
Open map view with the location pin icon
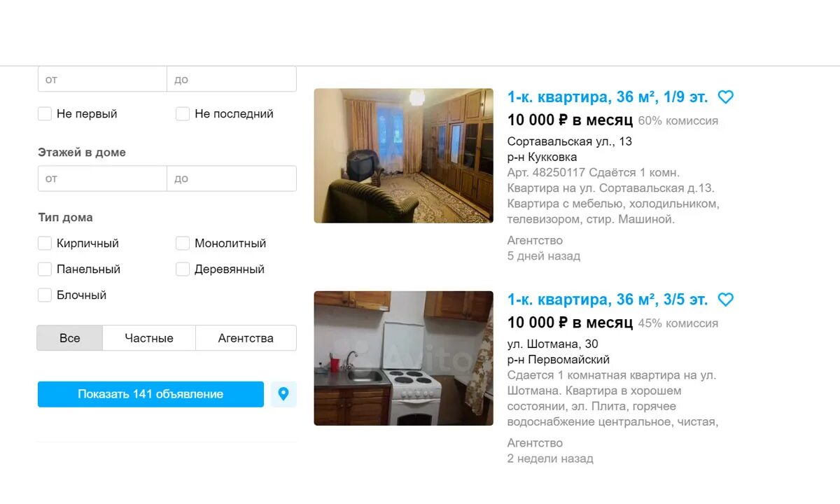283,394
